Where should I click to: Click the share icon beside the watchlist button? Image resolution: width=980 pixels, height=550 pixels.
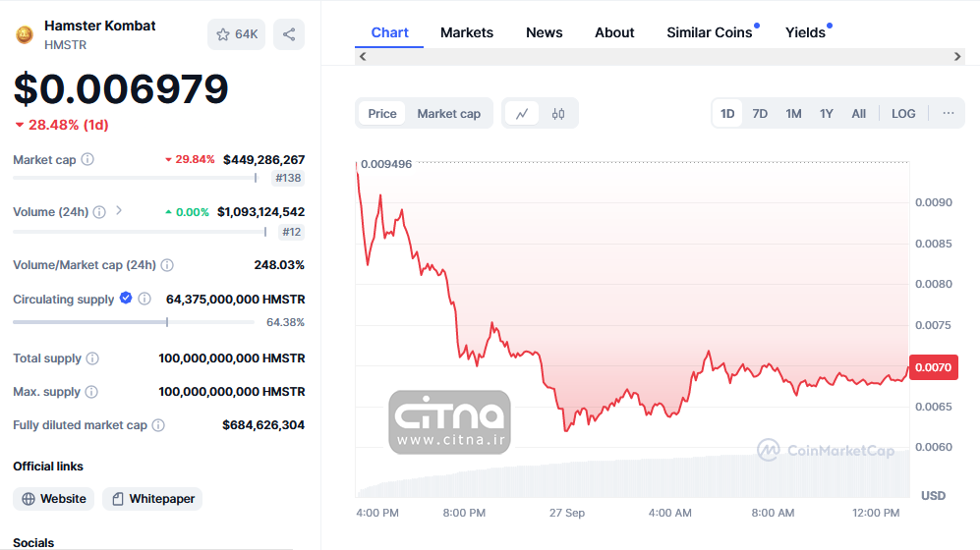coord(289,34)
